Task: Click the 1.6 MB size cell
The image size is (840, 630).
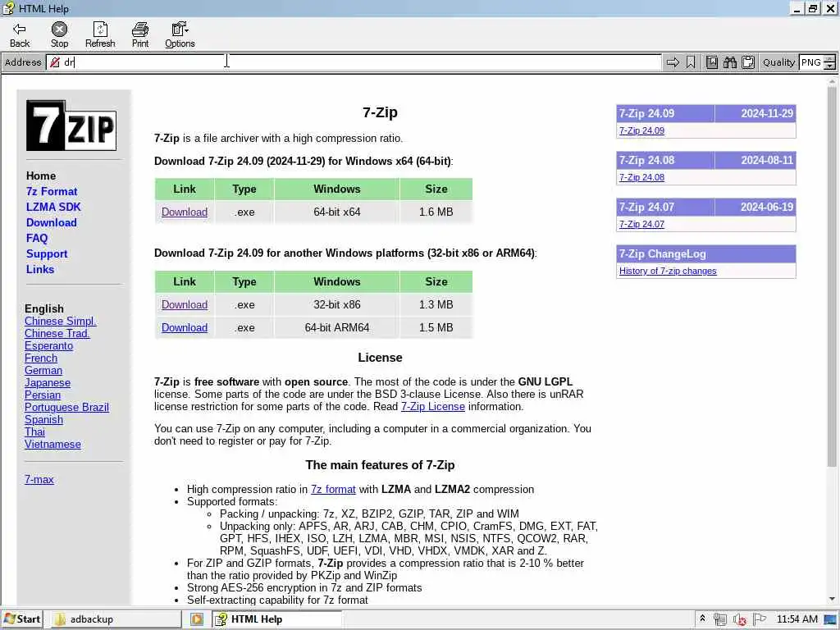Action: [x=436, y=212]
